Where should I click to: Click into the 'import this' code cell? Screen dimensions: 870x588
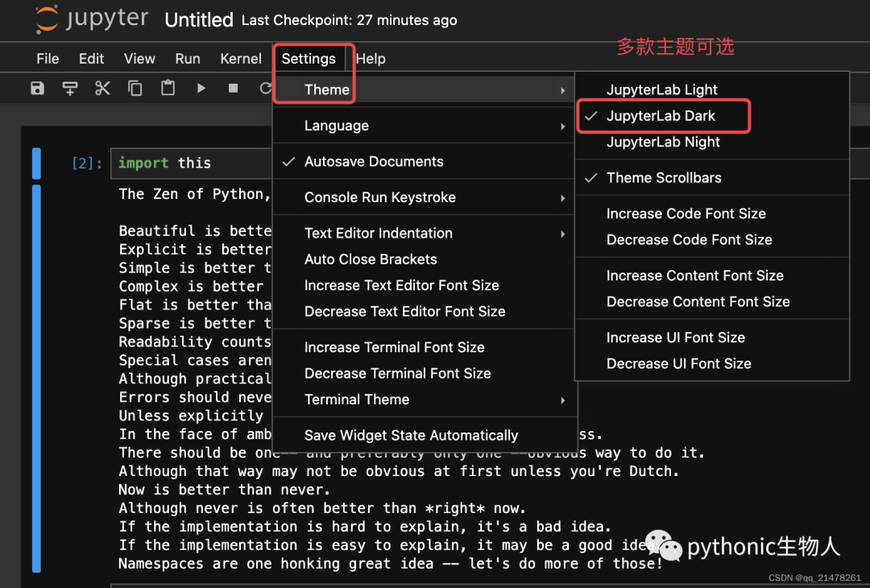pos(192,163)
